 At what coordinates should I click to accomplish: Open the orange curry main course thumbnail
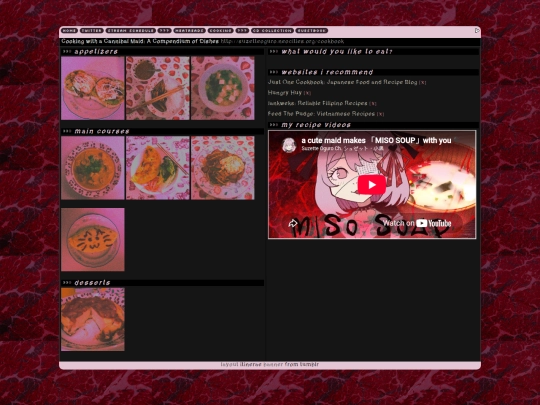tap(93, 168)
